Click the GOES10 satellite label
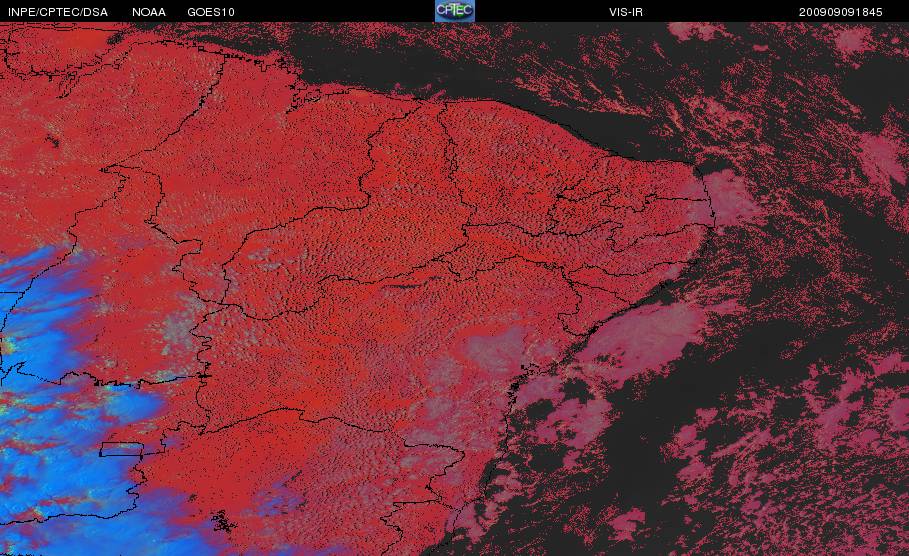909x556 pixels. (211, 12)
